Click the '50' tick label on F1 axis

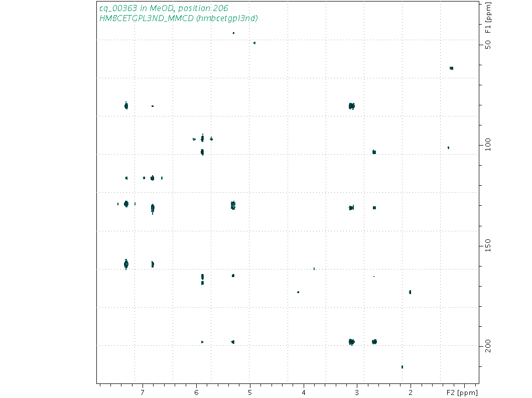coord(488,45)
